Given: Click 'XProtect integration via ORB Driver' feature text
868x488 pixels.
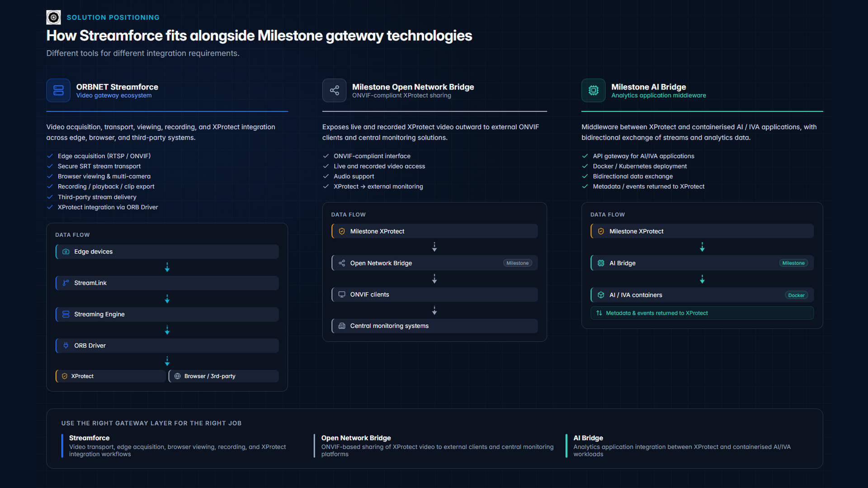Looking at the screenshot, I should click(x=108, y=207).
